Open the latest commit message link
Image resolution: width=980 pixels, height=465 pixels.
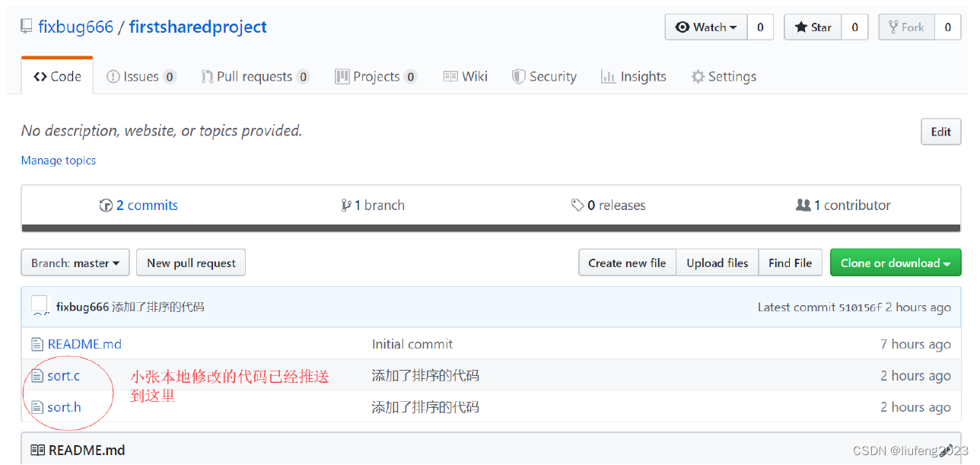pyautogui.click(x=158, y=307)
